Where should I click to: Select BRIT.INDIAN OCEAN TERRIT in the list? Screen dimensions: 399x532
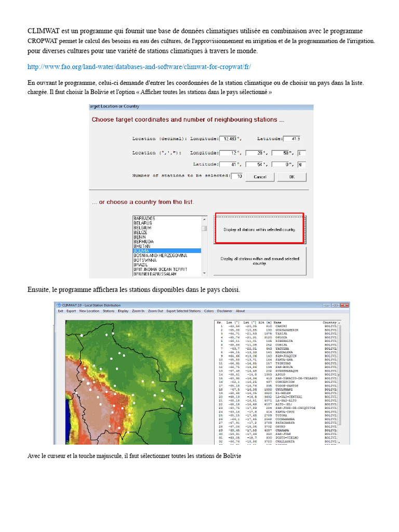[x=160, y=270]
